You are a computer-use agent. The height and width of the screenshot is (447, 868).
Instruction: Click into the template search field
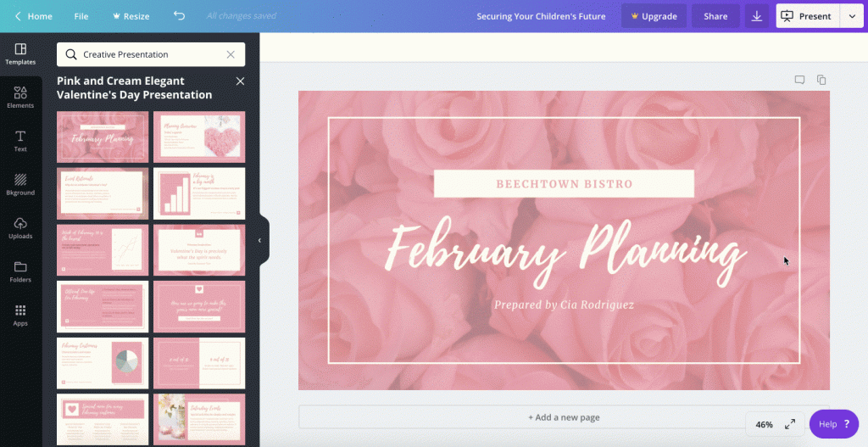pyautogui.click(x=151, y=54)
